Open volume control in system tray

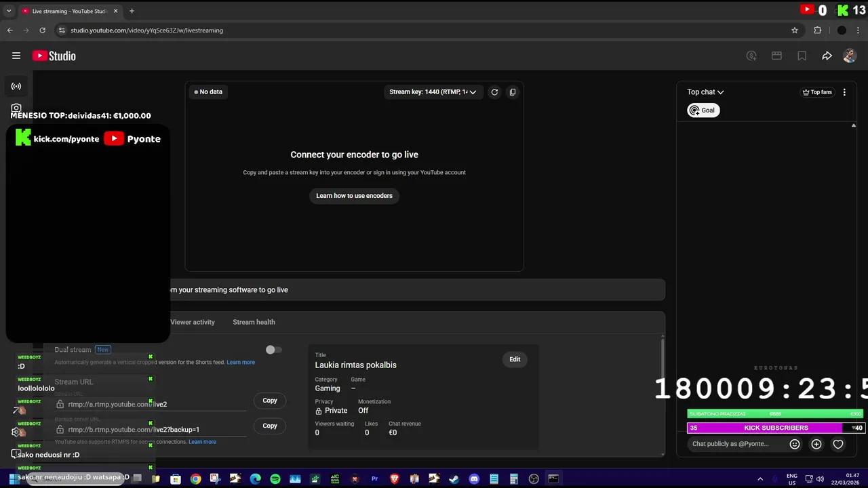(x=820, y=479)
